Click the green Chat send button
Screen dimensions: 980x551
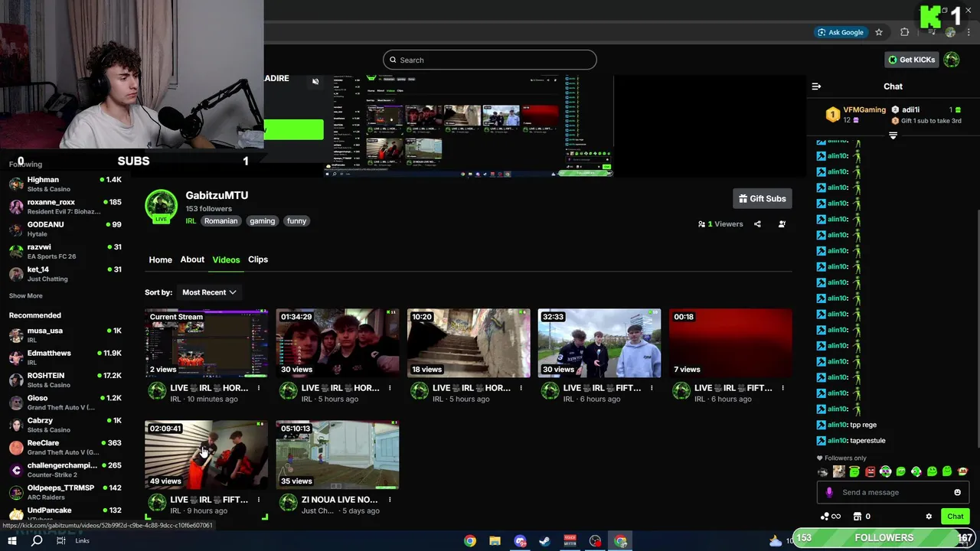tap(955, 517)
